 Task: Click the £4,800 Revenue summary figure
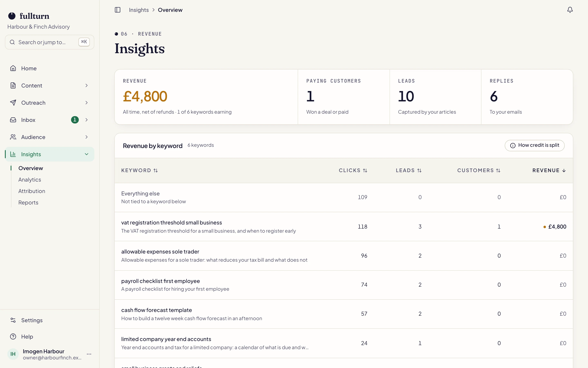[x=145, y=96]
